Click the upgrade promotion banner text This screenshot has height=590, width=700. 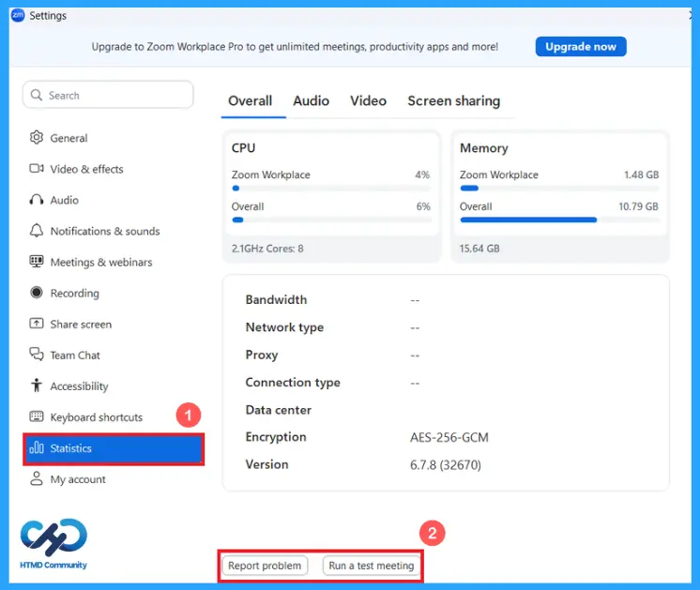[295, 47]
